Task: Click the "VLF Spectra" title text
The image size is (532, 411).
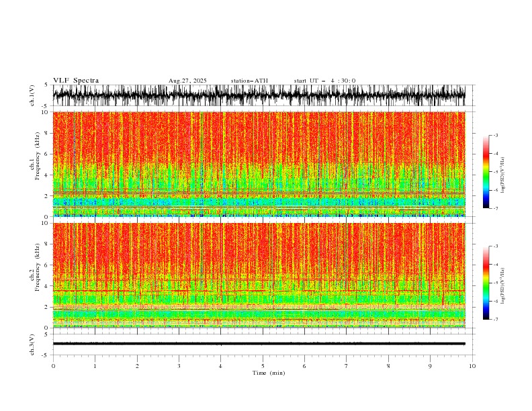Action: click(76, 81)
